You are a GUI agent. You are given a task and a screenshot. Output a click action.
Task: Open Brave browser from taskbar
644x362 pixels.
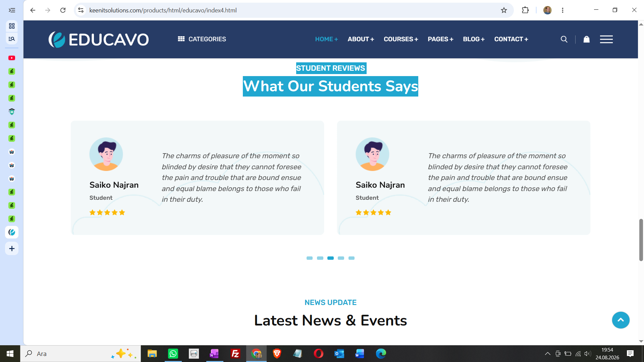(277, 354)
